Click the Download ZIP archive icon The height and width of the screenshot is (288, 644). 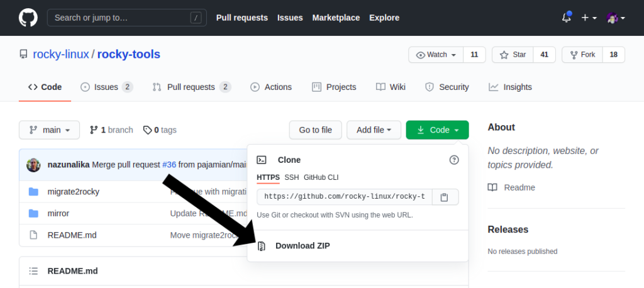point(261,246)
